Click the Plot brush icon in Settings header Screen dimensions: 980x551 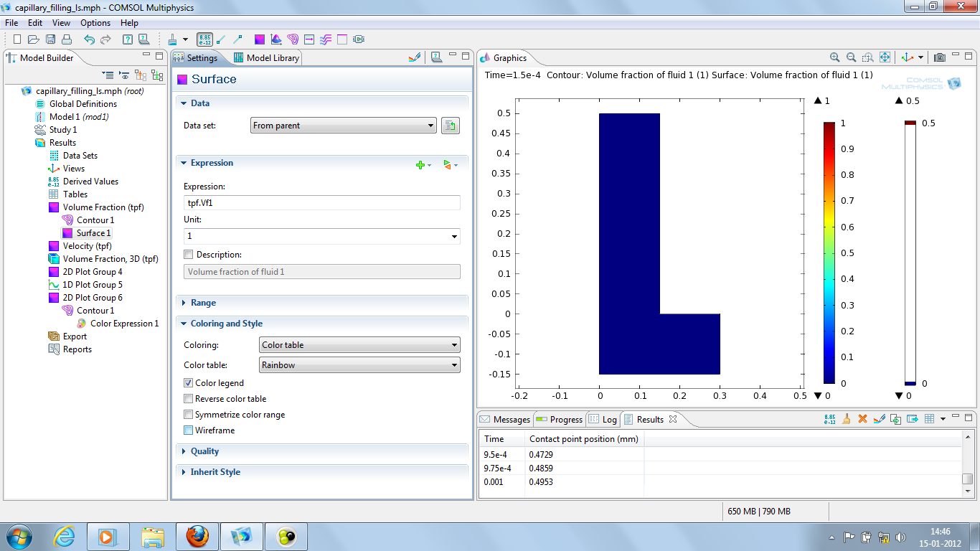(x=414, y=57)
